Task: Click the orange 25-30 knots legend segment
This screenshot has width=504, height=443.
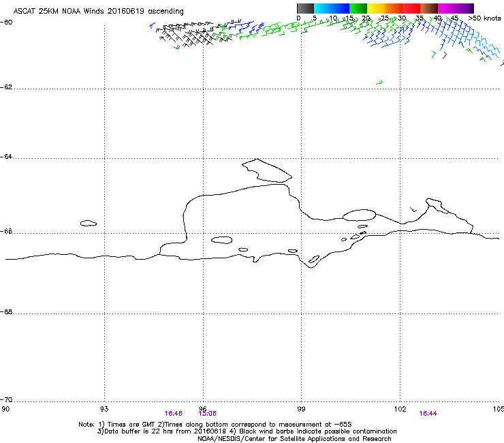Action: [394, 8]
